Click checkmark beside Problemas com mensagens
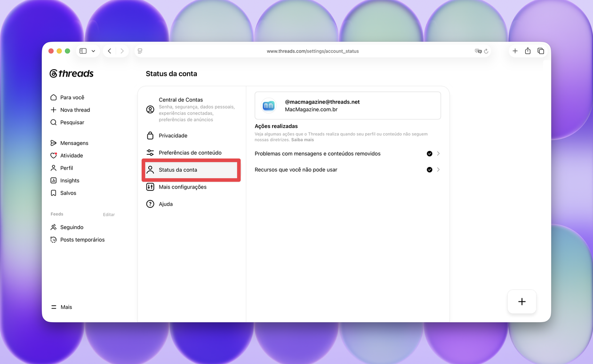Image resolution: width=593 pixels, height=364 pixels. [x=430, y=154]
